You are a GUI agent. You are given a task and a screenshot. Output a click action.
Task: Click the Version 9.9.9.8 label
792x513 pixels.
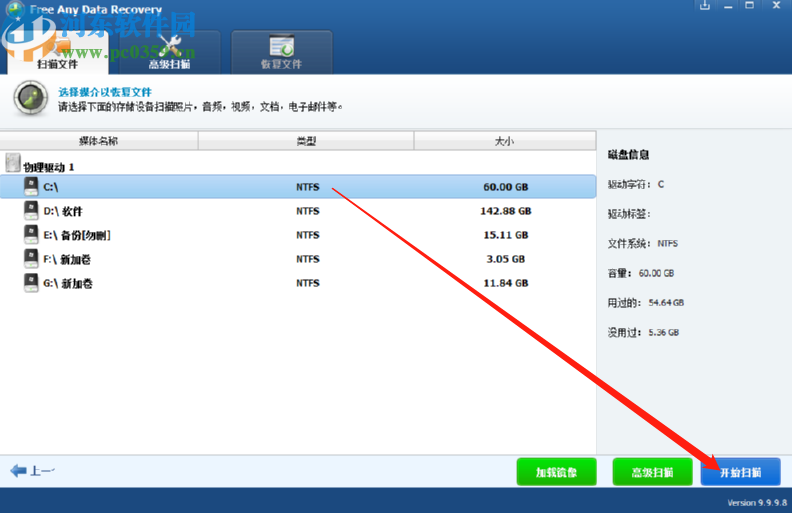[757, 502]
